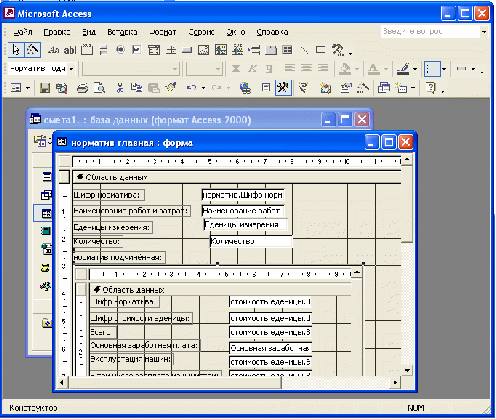The height and width of the screenshot is (419, 496).
Task: Insert a hyperlink via the globe icon
Action: point(245,88)
